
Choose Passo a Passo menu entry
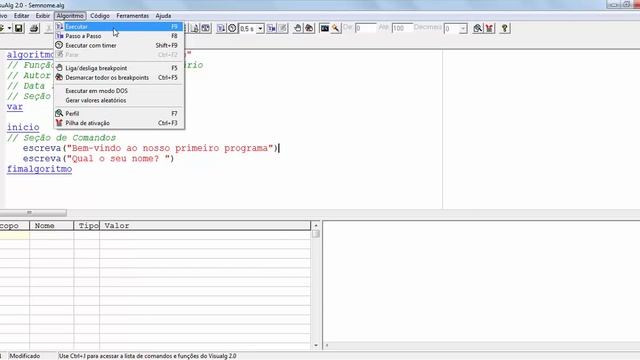click(x=119, y=36)
